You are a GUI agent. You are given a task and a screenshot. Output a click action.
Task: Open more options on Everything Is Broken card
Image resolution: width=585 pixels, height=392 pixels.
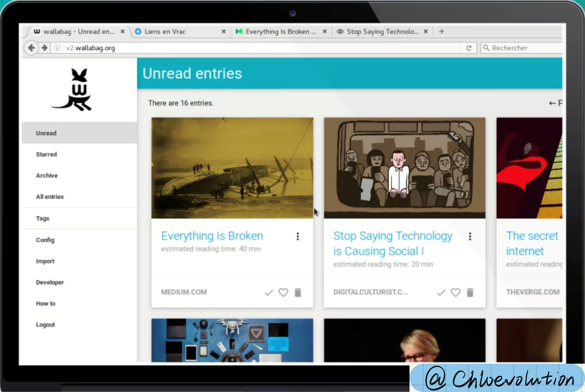[x=298, y=236]
